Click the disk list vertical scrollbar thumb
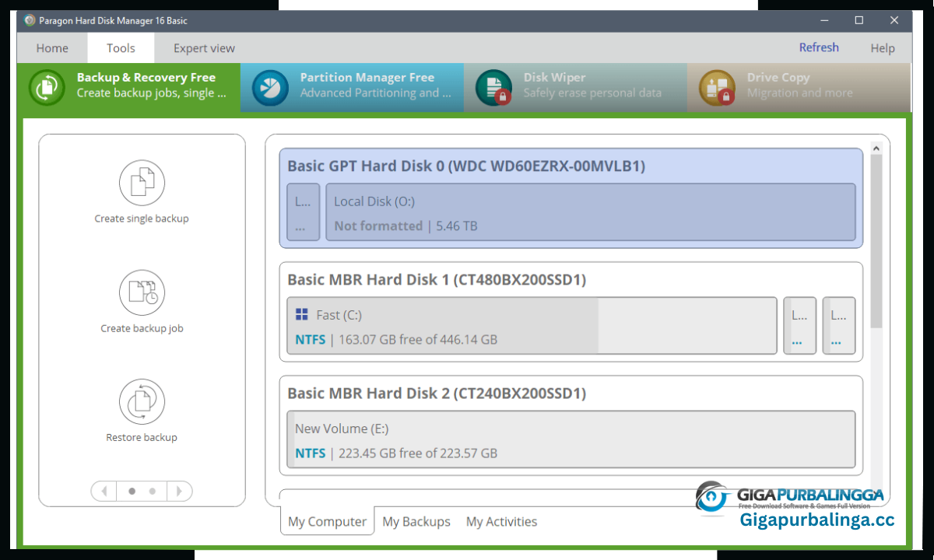This screenshot has width=934, height=560. click(x=876, y=240)
